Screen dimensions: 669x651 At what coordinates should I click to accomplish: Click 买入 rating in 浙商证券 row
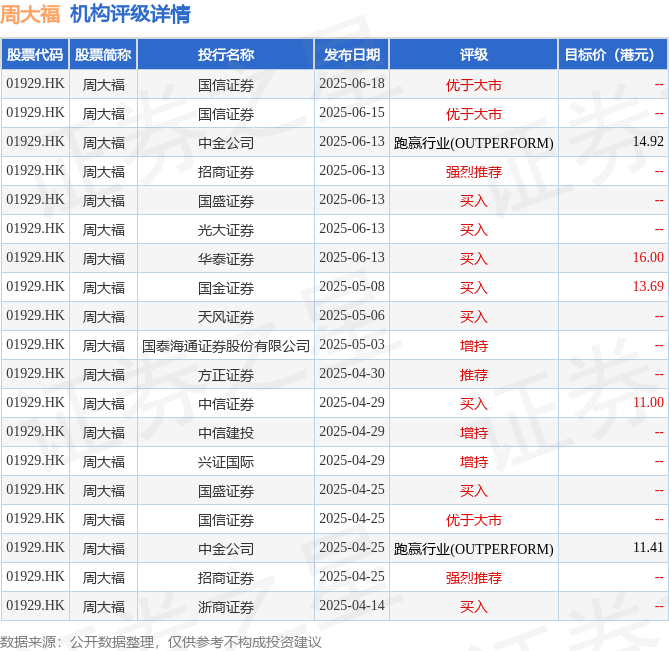coord(474,607)
